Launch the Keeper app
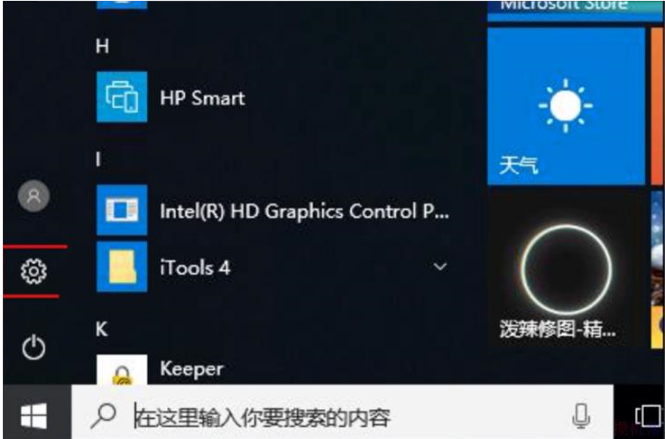 [x=191, y=369]
